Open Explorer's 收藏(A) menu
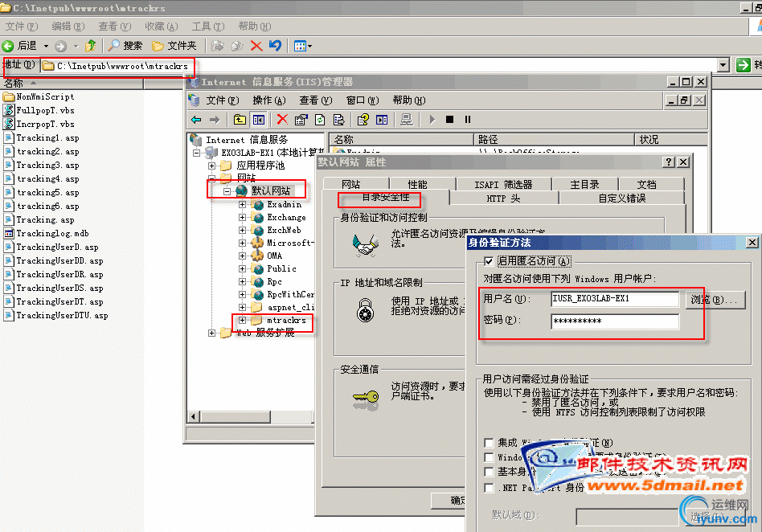Screen dimensions: 762x532 coord(162,27)
